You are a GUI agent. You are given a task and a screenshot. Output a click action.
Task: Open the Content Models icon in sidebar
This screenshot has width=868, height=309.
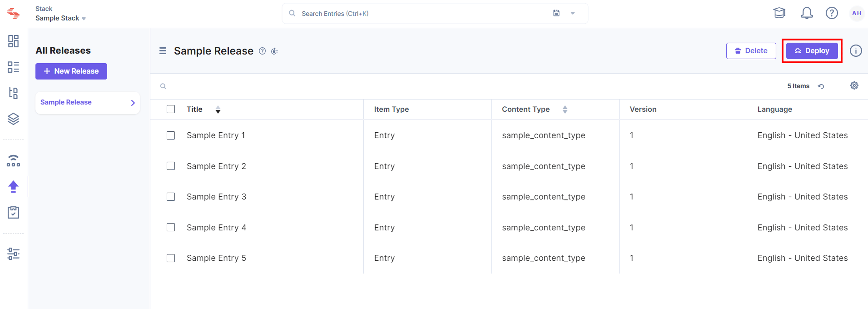click(14, 93)
